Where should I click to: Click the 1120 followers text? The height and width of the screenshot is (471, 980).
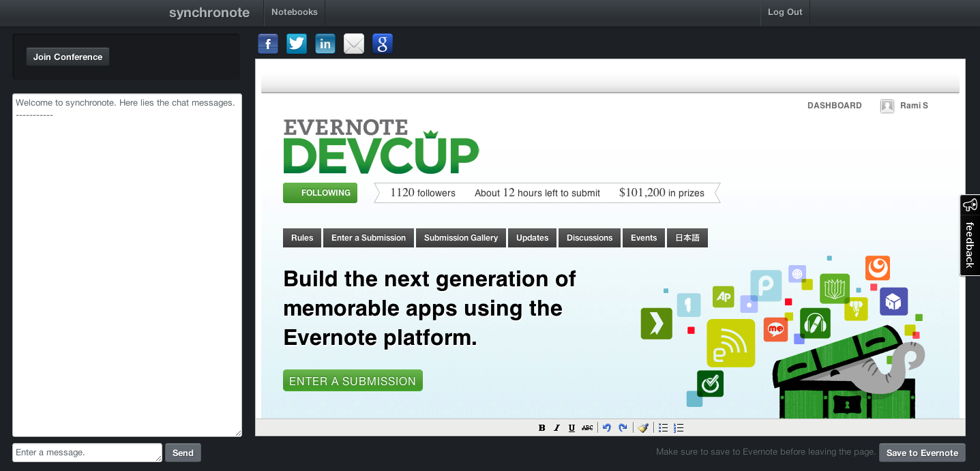(x=423, y=193)
